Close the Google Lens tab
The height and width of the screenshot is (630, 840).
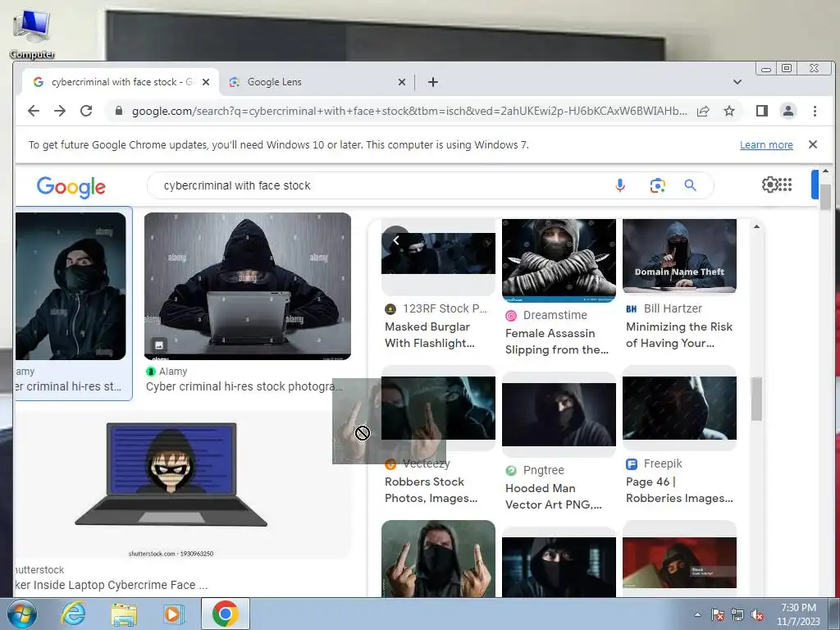click(402, 82)
